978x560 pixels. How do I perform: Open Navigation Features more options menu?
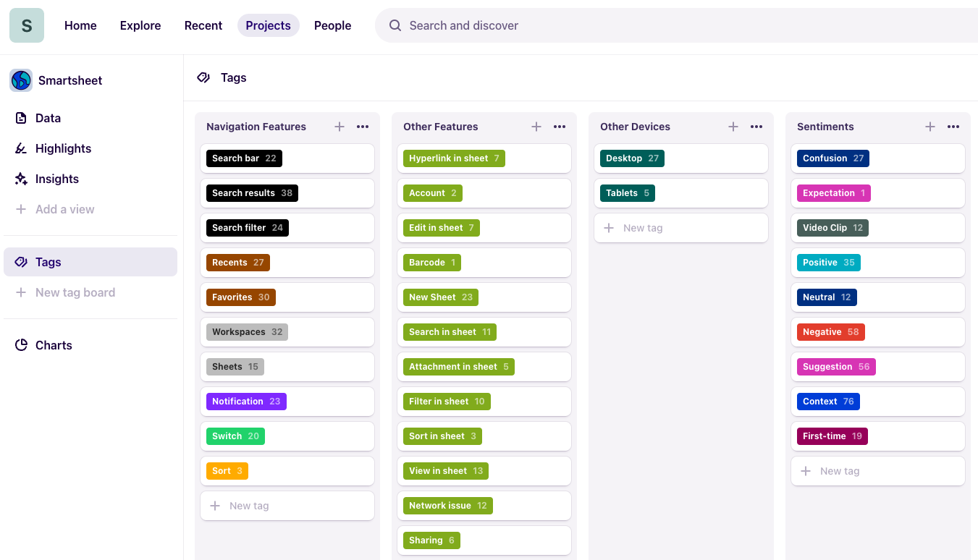tap(363, 127)
